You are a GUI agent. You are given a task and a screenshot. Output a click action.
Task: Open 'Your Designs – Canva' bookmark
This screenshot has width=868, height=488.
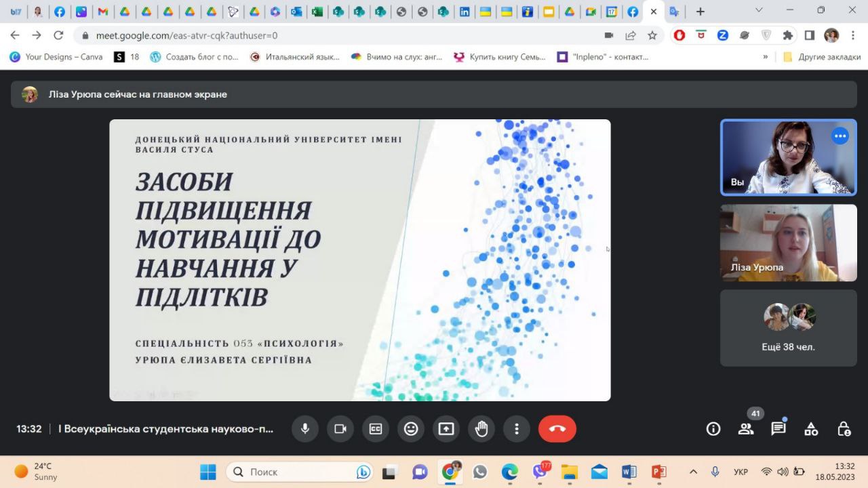[56, 57]
